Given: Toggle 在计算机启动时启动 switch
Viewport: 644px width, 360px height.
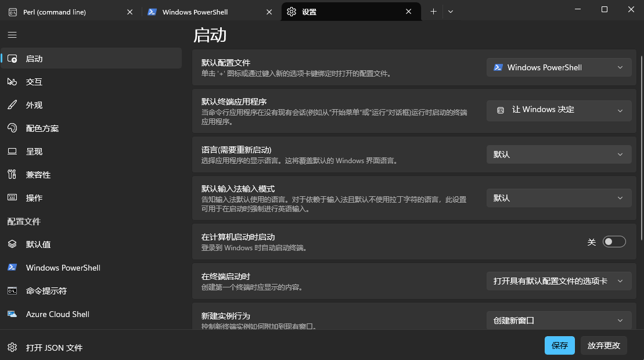Looking at the screenshot, I should pyautogui.click(x=614, y=242).
